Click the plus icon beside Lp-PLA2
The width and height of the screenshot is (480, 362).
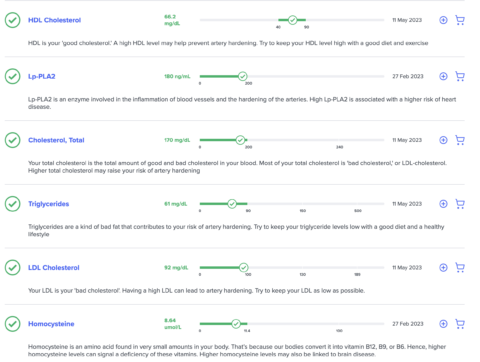443,76
